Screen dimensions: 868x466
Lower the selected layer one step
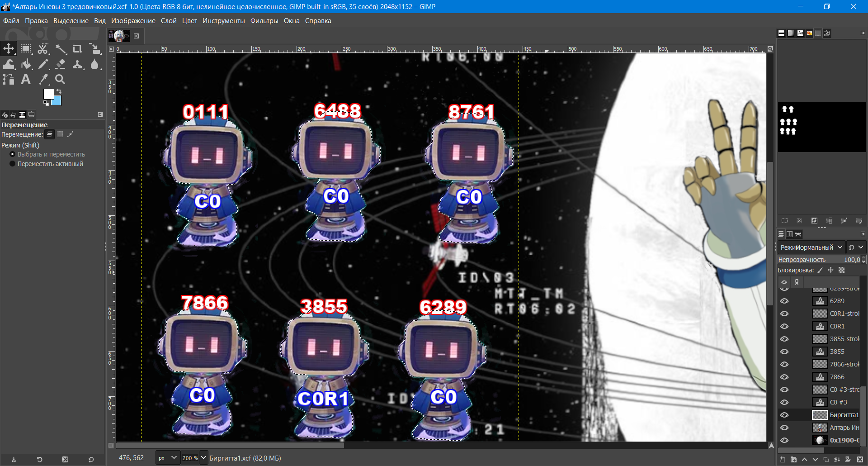(x=815, y=460)
